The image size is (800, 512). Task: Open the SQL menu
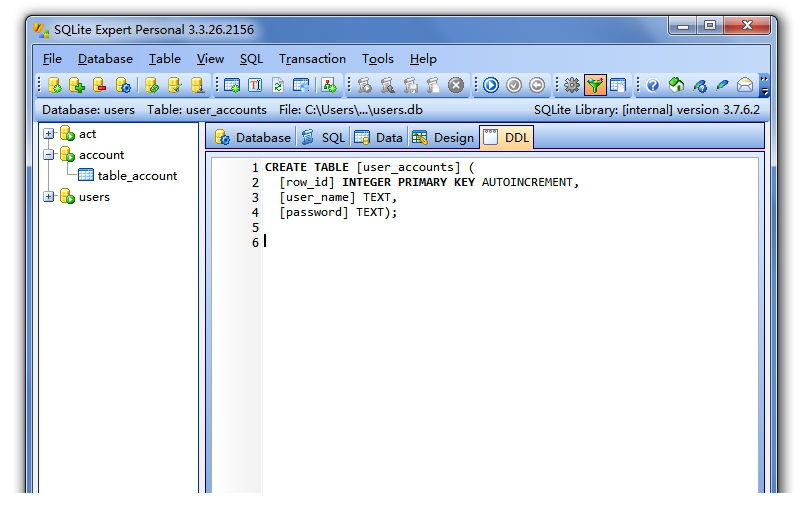point(251,59)
